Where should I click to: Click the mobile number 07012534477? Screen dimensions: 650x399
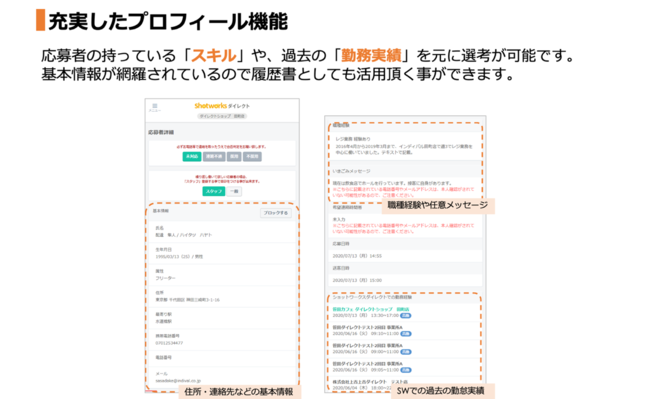[x=169, y=343]
